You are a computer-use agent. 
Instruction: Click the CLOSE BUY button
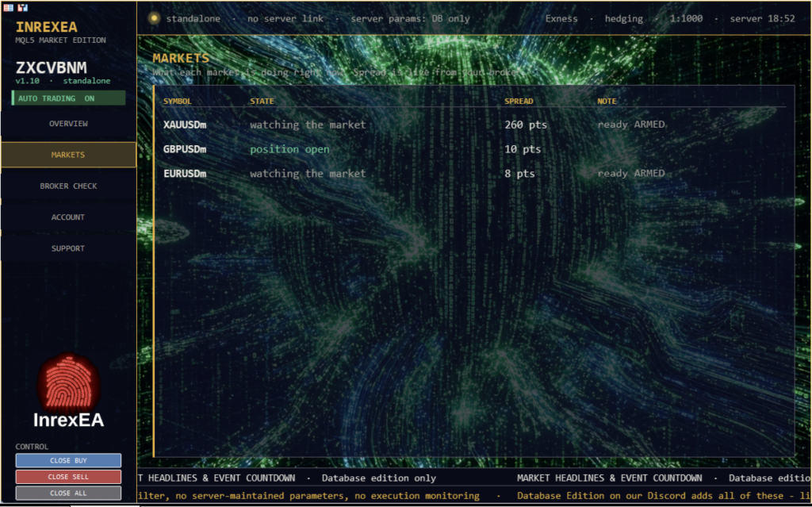click(68, 460)
